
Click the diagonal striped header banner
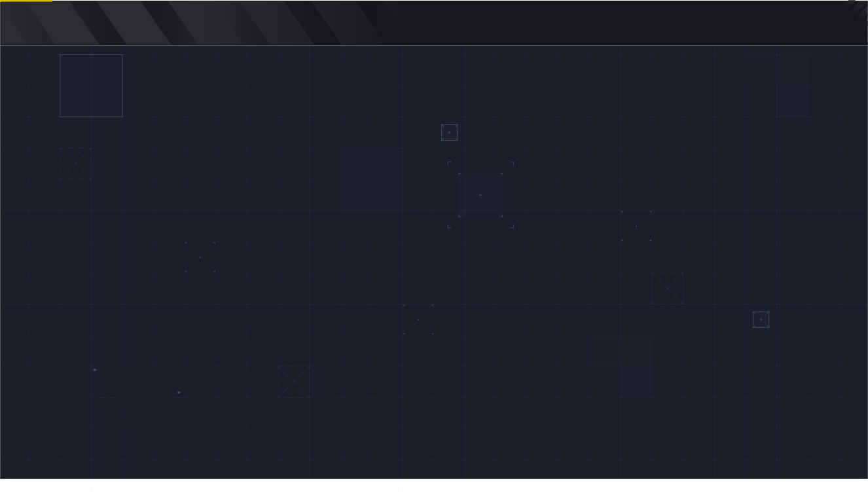[196, 23]
